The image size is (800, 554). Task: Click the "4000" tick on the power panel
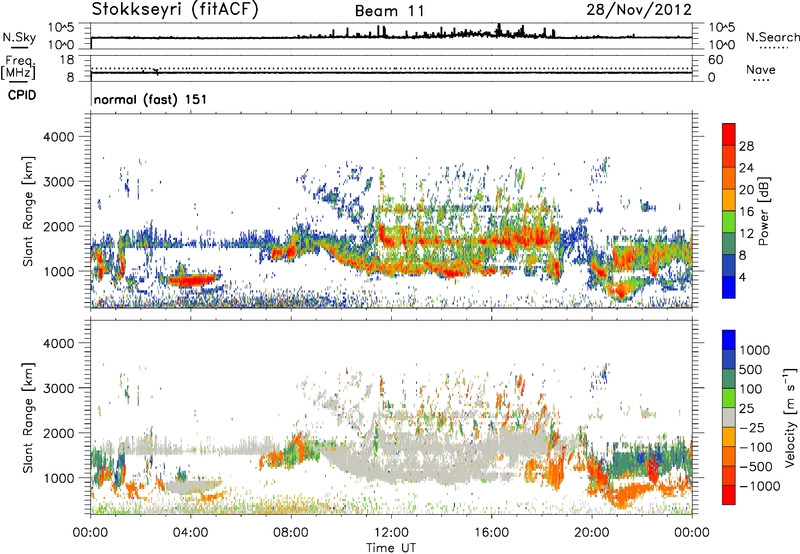(x=59, y=137)
